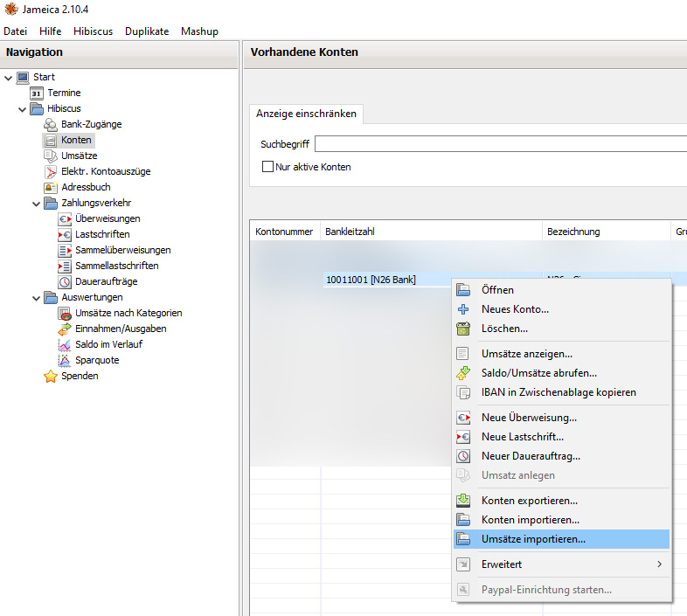Click the blue plus icon for Neues Konto
The height and width of the screenshot is (616, 687).
click(x=463, y=309)
